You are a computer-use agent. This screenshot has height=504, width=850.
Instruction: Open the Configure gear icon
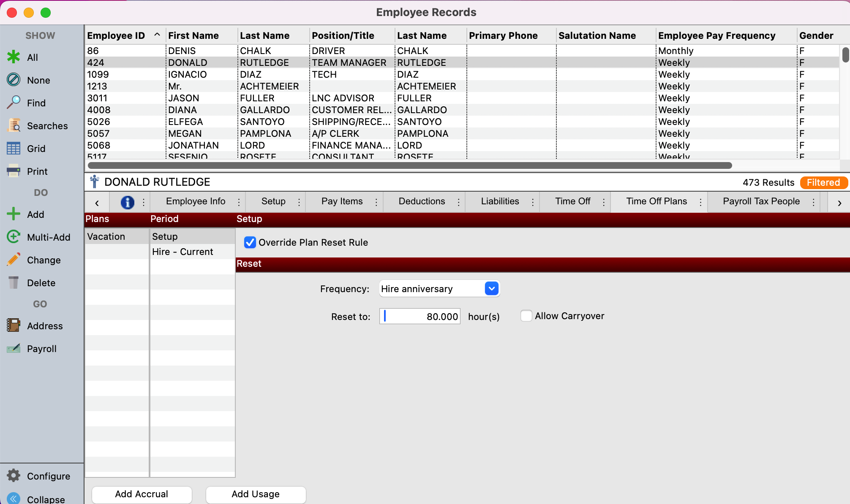point(14,476)
